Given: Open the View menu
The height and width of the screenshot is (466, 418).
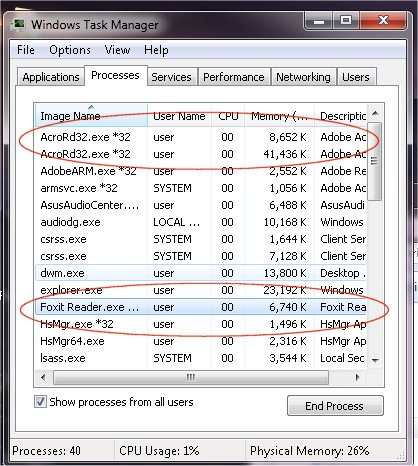Looking at the screenshot, I should [117, 50].
